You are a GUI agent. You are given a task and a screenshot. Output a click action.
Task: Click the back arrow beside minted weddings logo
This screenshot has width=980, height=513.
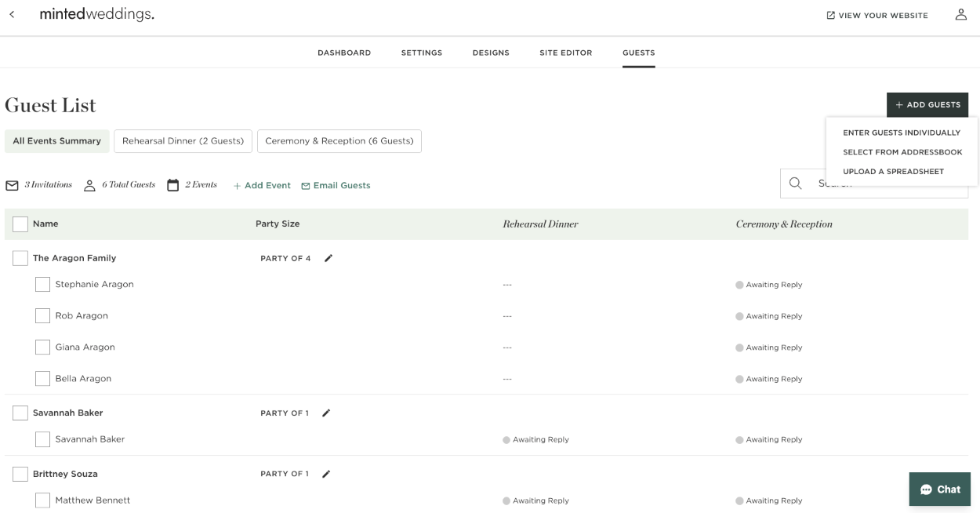click(x=12, y=15)
